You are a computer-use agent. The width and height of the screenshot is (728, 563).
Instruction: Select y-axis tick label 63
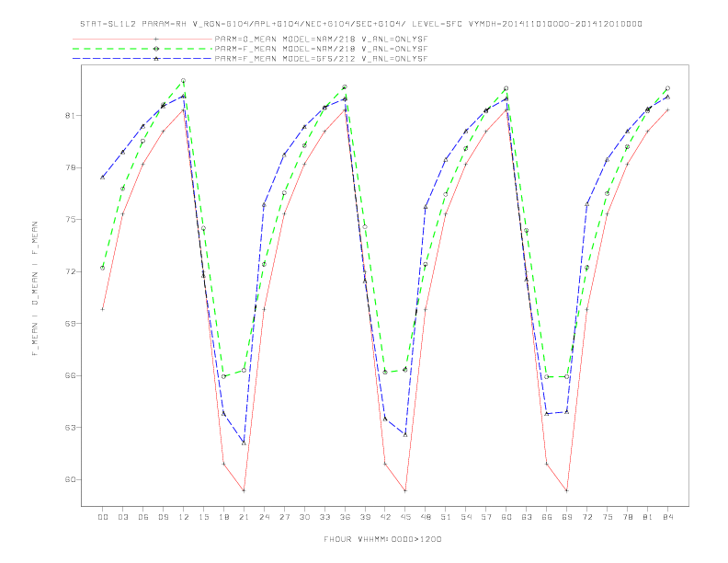pyautogui.click(x=71, y=428)
